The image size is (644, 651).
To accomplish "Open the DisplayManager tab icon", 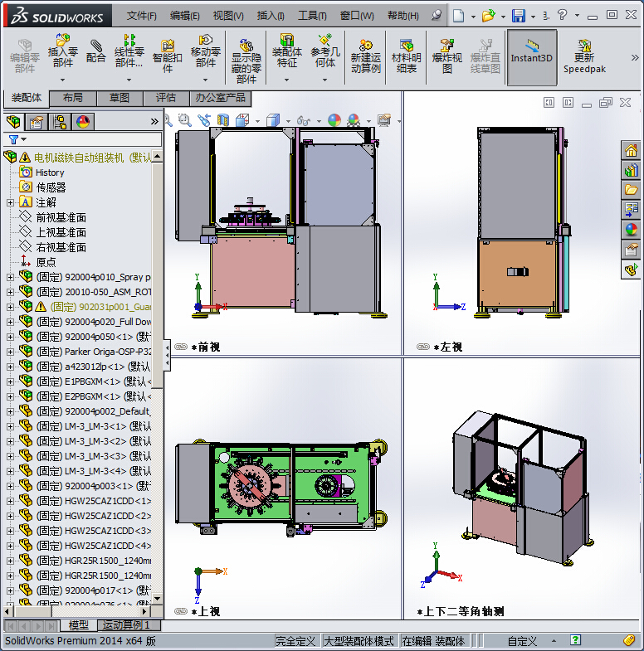I will tap(83, 122).
